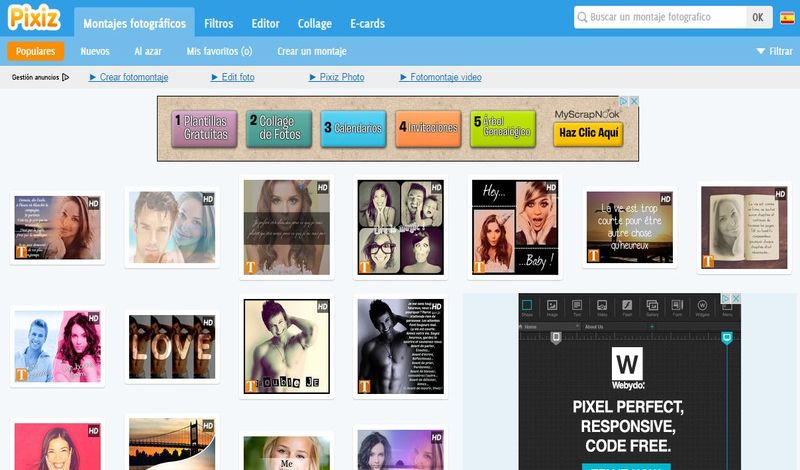
Task: Click the OK search button
Action: tap(758, 17)
